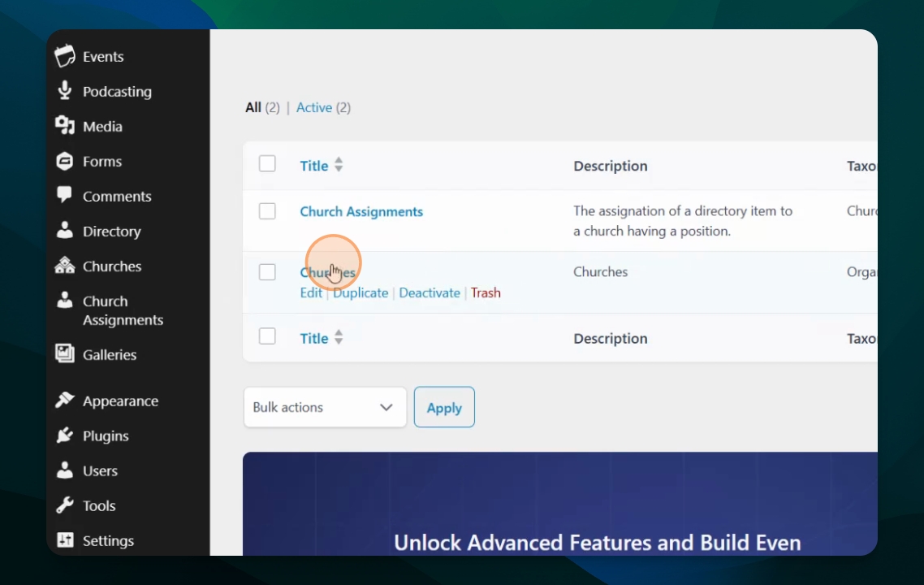Image resolution: width=924 pixels, height=585 pixels.
Task: Click the Users person icon
Action: (65, 470)
